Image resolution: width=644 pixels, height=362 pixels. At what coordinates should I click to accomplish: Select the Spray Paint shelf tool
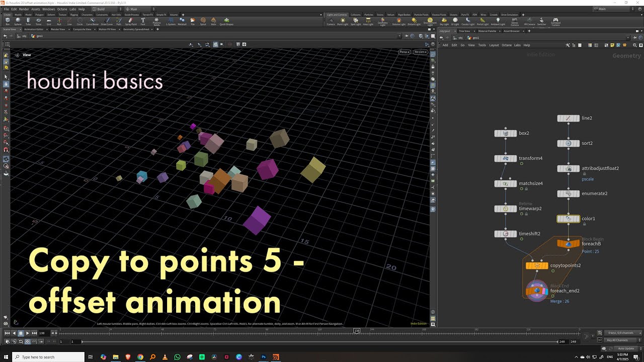(130, 21)
